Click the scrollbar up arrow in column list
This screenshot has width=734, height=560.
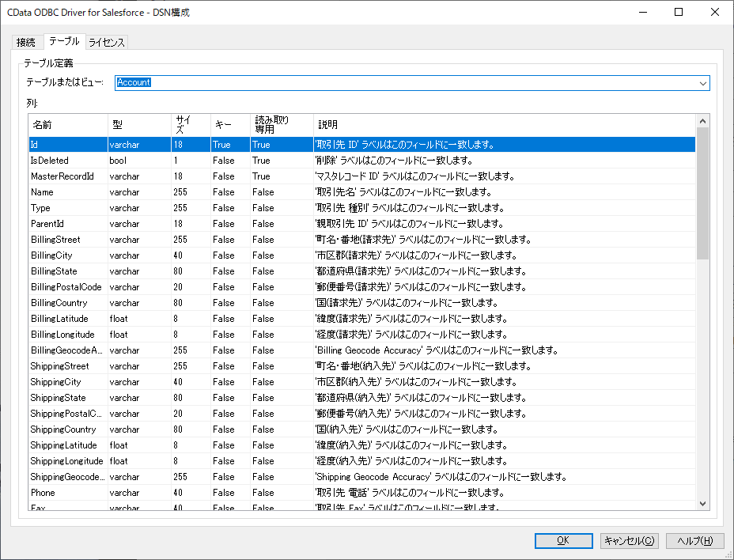point(702,121)
